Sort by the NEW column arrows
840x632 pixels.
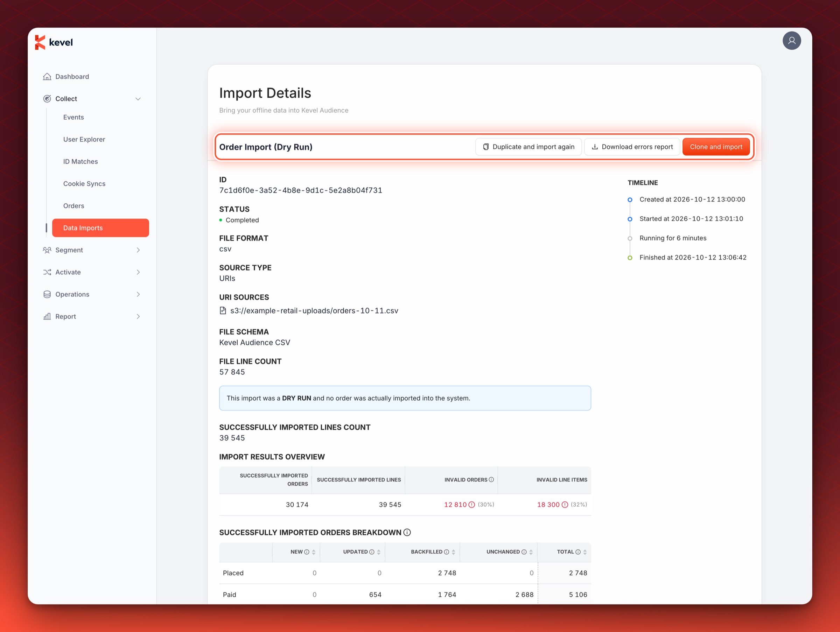[x=313, y=552]
